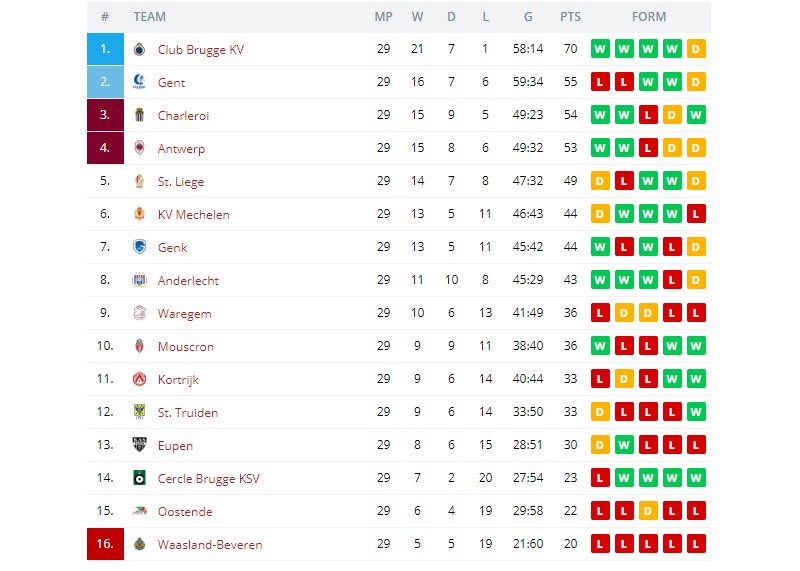Open the Antwerp team link
Image resolution: width=800 pixels, height=571 pixels.
pos(181,148)
